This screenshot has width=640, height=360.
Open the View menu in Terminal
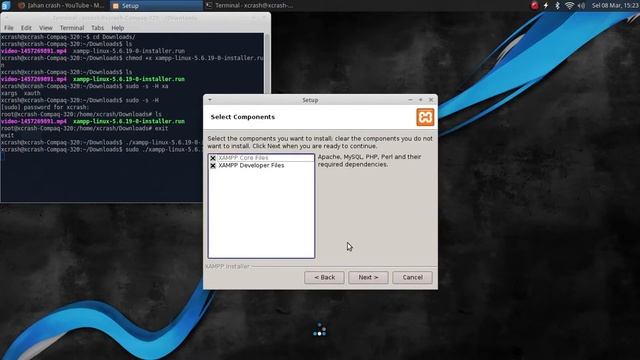tap(46, 28)
